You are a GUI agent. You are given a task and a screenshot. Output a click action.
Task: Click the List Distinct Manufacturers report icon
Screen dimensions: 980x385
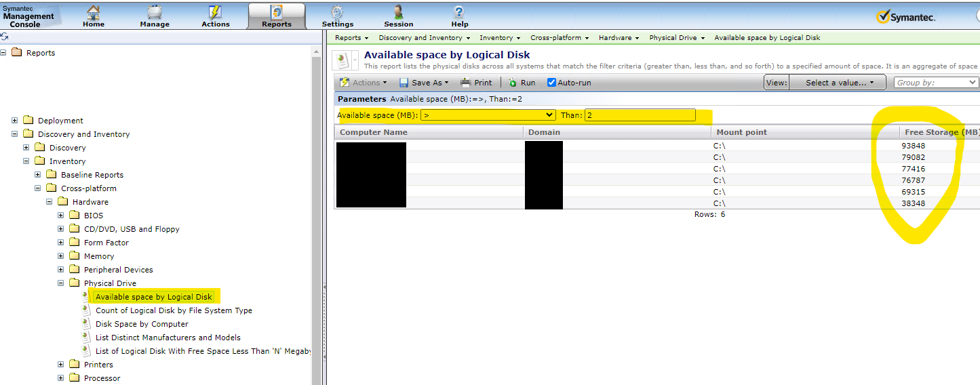pos(86,337)
